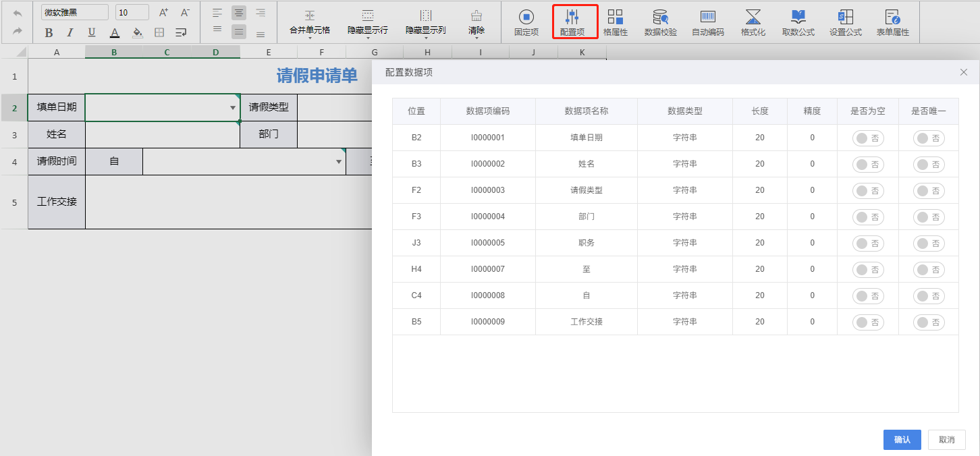Open the 取数公式 fetch formula tool
This screenshot has width=980, height=456.
coord(798,22)
